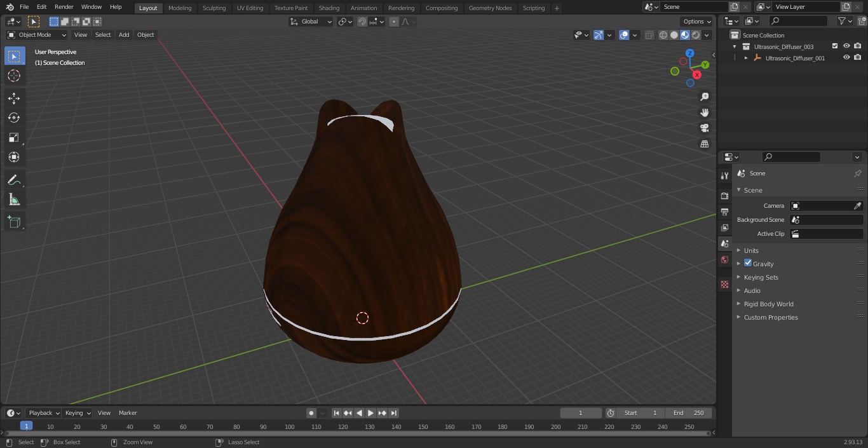Open the View Layer properties tab

point(724,227)
